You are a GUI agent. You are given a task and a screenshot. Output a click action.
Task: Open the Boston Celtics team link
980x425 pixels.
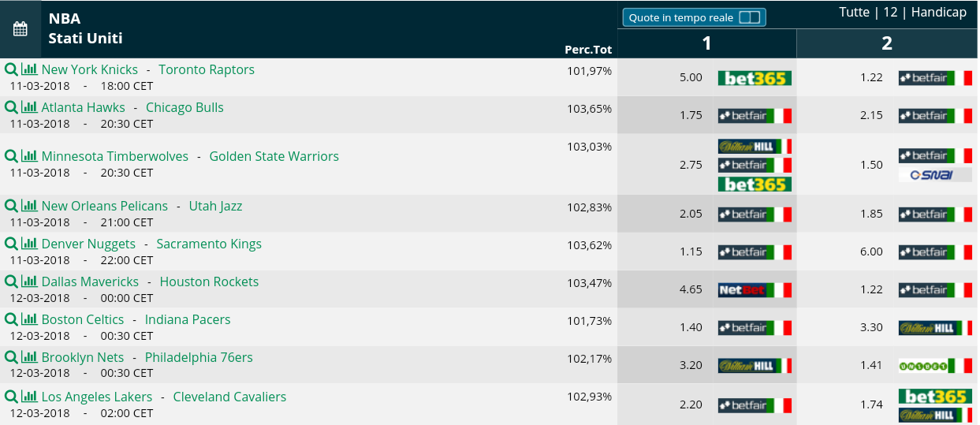point(83,319)
